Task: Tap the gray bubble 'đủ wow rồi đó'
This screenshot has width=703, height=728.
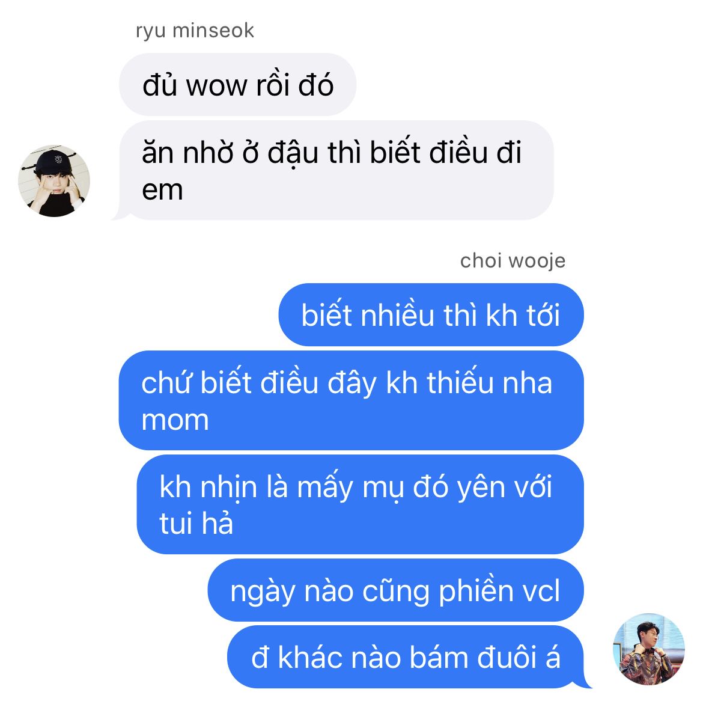Action: [x=238, y=85]
